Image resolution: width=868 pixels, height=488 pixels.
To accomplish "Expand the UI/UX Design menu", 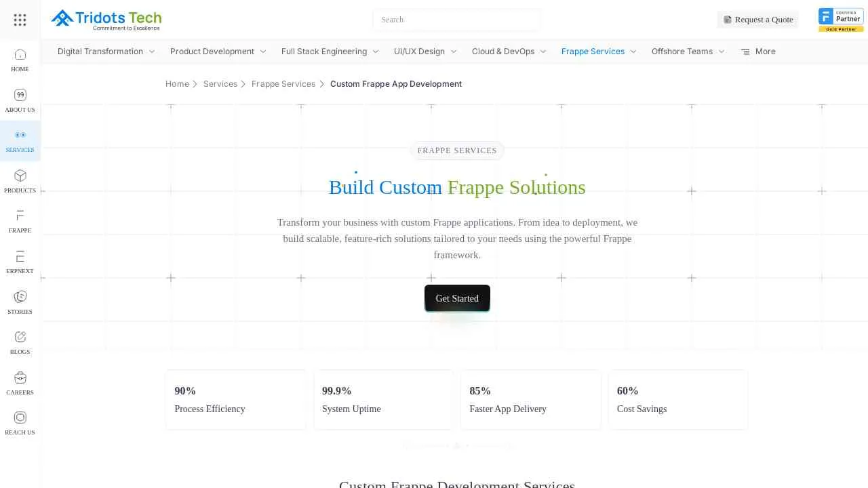I will (x=426, y=52).
